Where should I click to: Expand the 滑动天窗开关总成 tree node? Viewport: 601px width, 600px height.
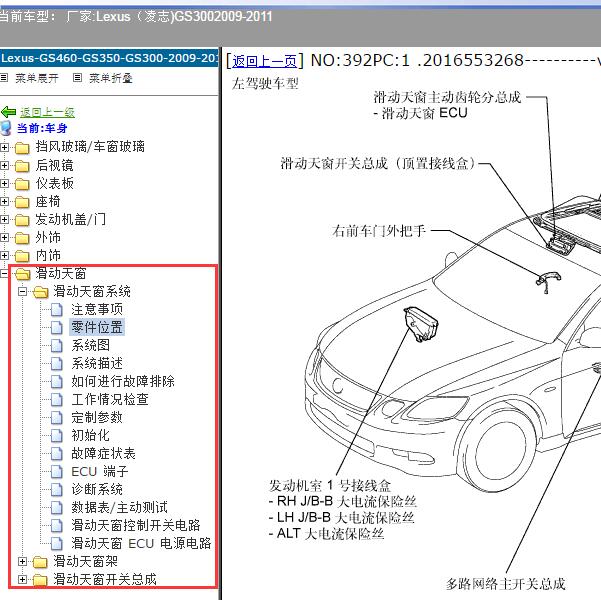23,579
